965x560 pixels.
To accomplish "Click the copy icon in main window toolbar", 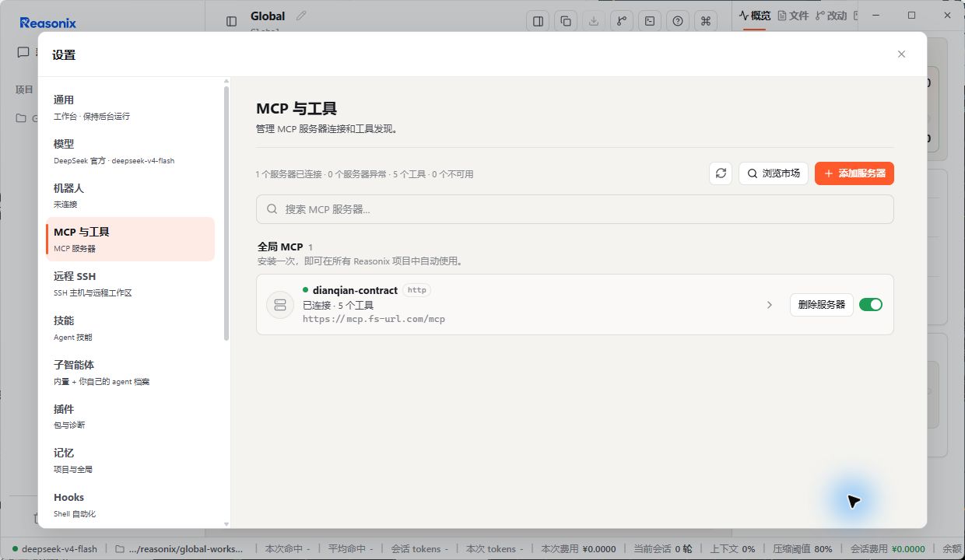I will click(566, 21).
